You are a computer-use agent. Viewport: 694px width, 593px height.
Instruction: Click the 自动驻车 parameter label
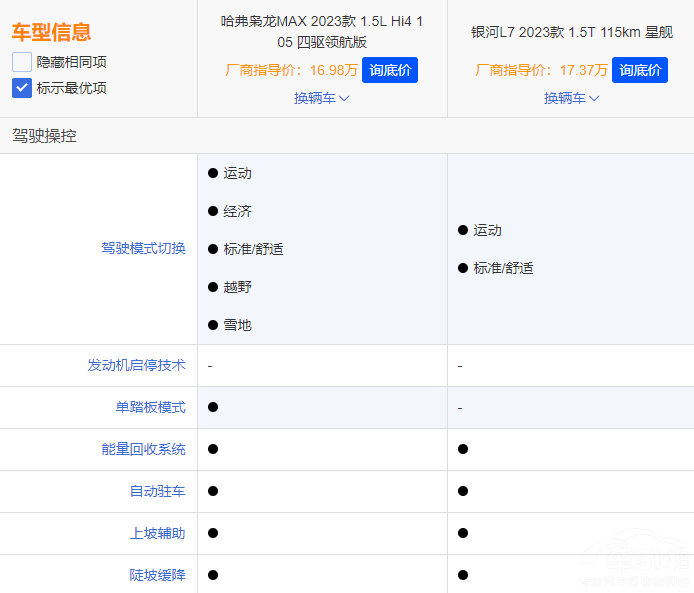157,492
